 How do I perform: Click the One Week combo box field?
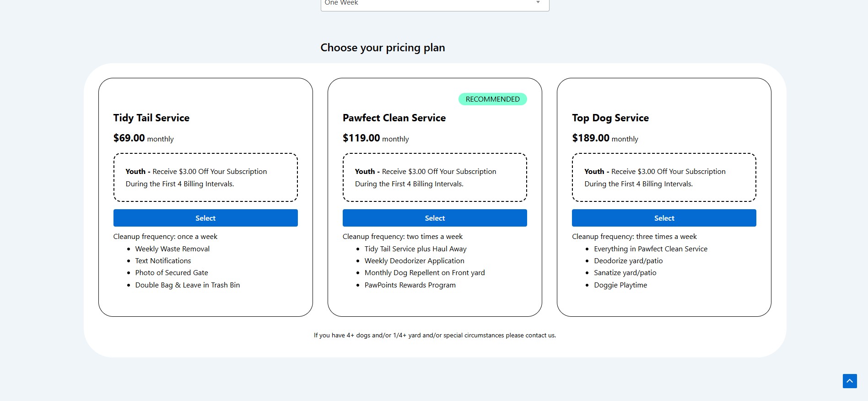point(435,4)
